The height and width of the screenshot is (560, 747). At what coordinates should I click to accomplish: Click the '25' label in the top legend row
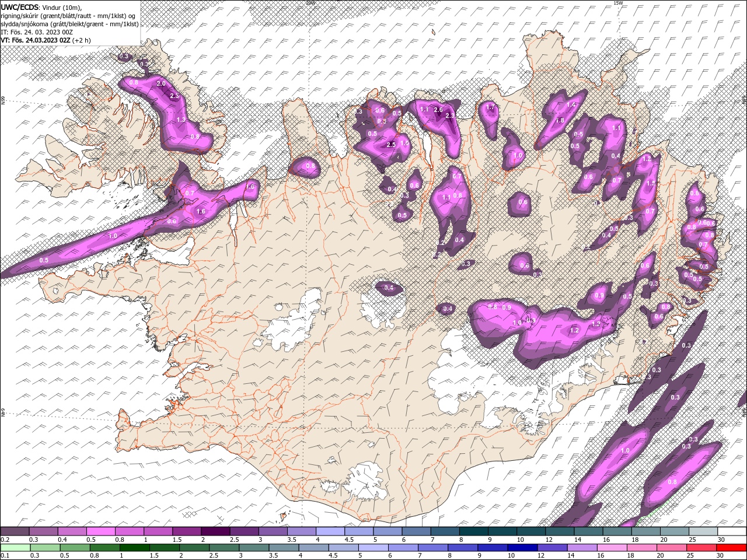[x=692, y=540]
